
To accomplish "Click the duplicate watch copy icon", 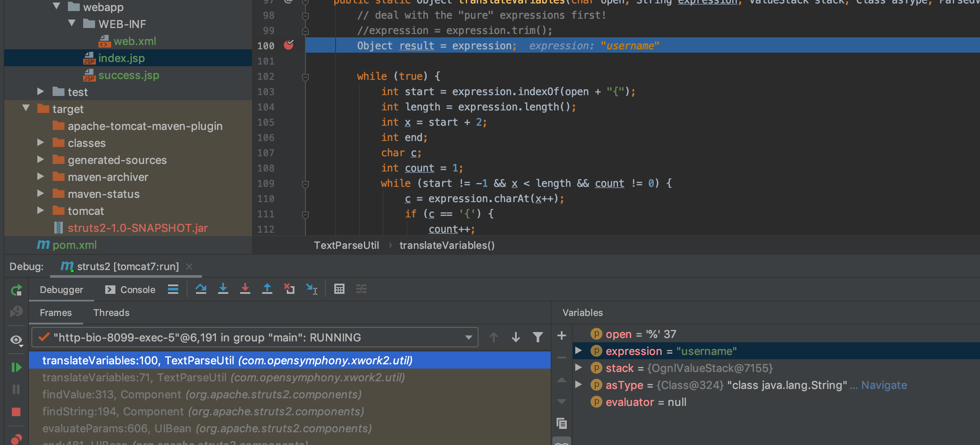I will (x=562, y=423).
